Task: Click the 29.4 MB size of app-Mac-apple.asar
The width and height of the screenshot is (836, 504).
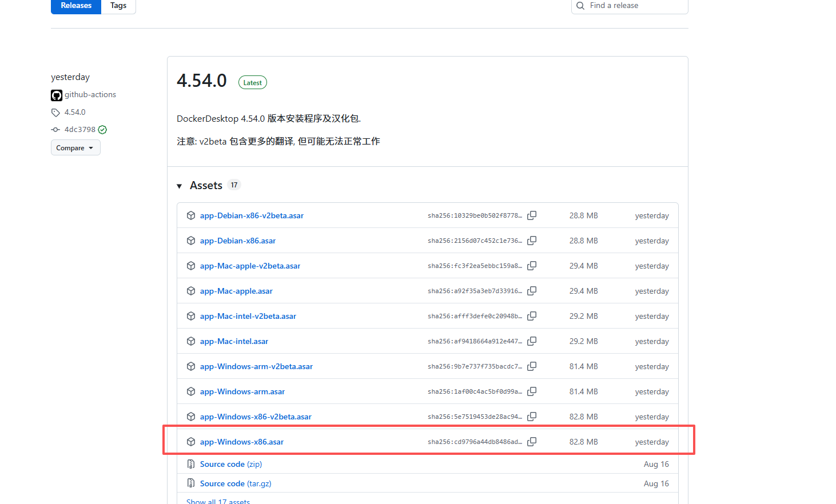Action: pos(584,291)
